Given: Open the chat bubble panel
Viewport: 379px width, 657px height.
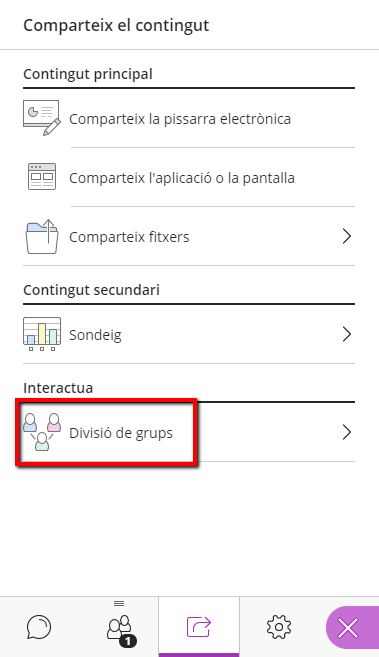Looking at the screenshot, I should coord(39,627).
